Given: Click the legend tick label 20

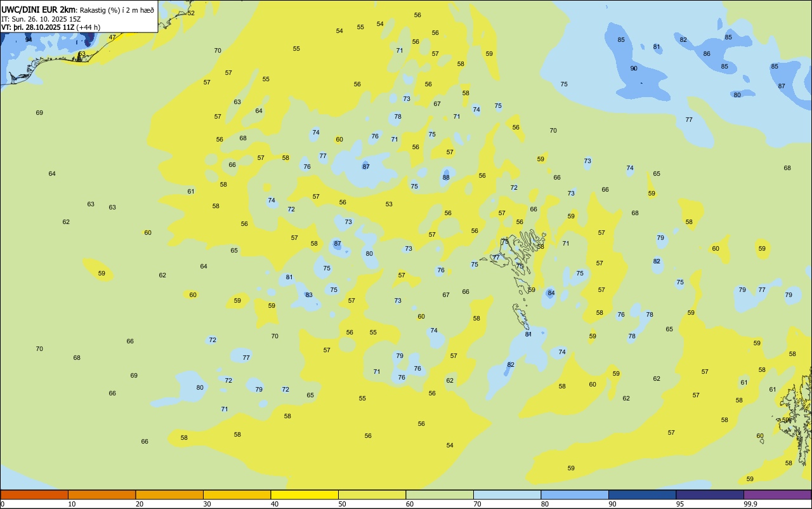Looking at the screenshot, I should point(140,504).
